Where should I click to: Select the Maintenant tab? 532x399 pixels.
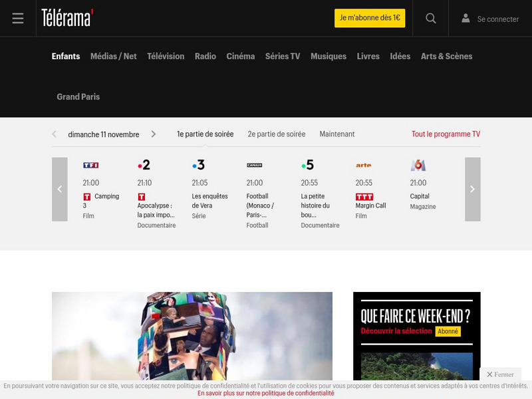[x=336, y=134]
